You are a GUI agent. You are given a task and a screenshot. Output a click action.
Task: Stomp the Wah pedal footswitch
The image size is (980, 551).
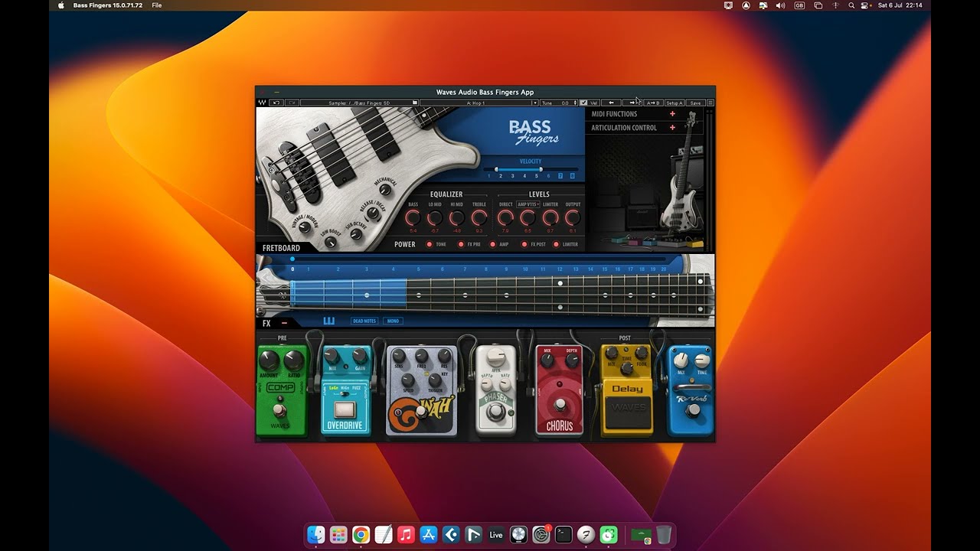click(421, 411)
